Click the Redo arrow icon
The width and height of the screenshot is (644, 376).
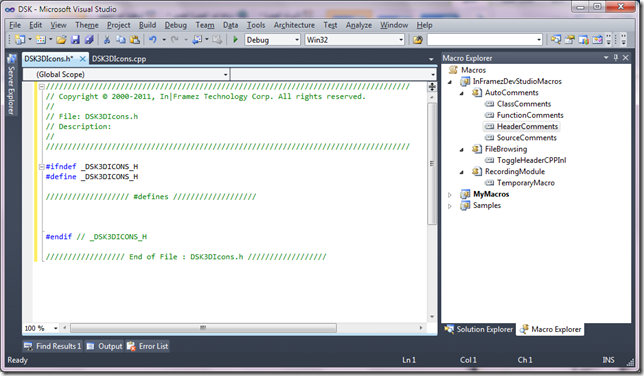tap(175, 40)
